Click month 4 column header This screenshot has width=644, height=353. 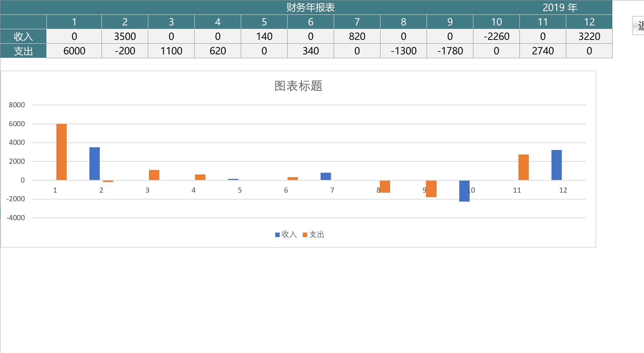tap(218, 22)
